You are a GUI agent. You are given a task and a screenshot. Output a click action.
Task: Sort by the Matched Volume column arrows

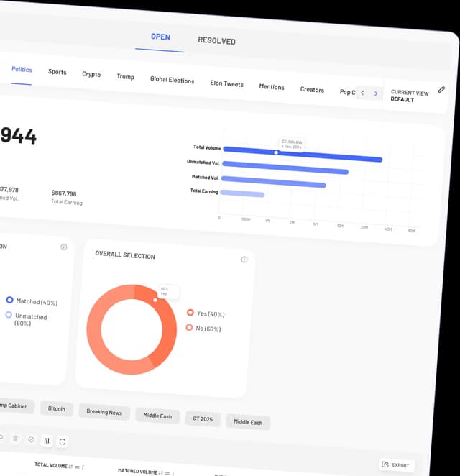(x=160, y=472)
